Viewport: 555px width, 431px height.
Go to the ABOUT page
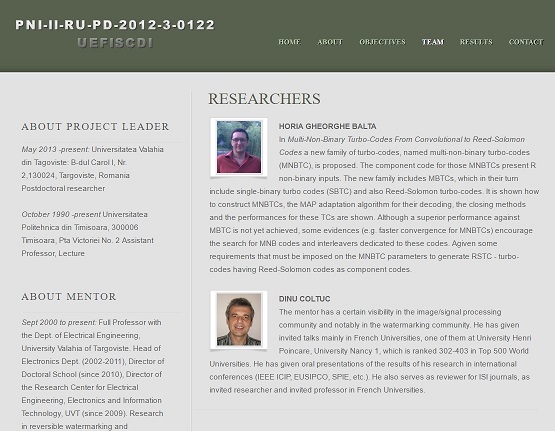pyautogui.click(x=330, y=42)
